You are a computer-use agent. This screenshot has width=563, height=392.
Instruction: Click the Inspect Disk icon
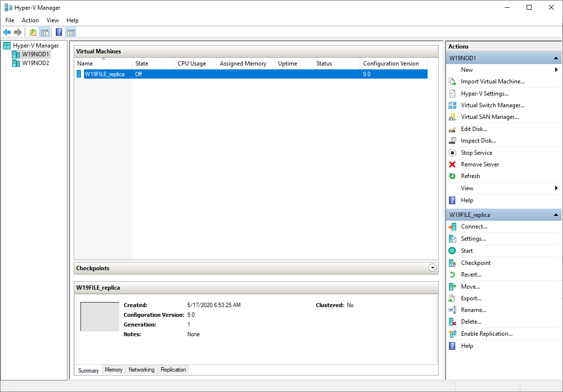(x=452, y=141)
